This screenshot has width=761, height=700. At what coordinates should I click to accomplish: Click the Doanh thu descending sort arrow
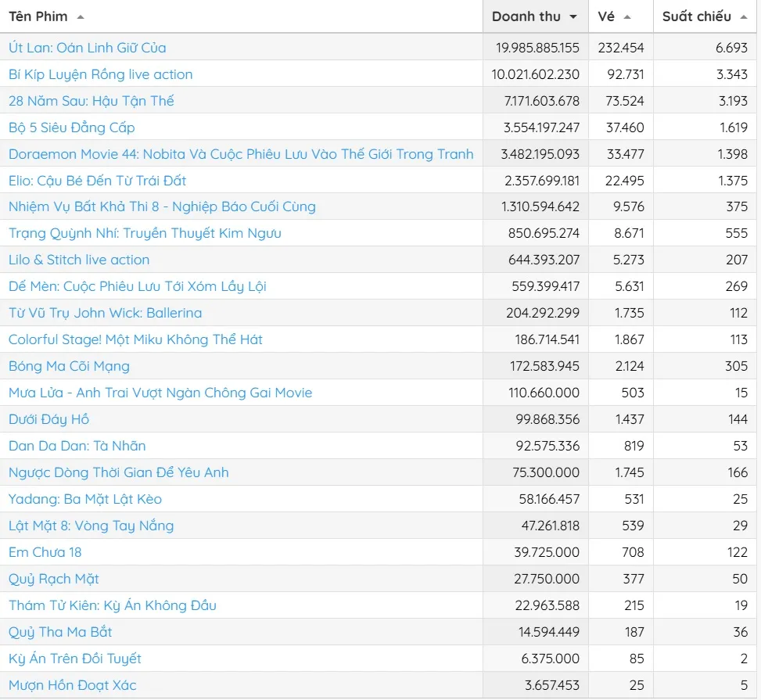pos(573,17)
